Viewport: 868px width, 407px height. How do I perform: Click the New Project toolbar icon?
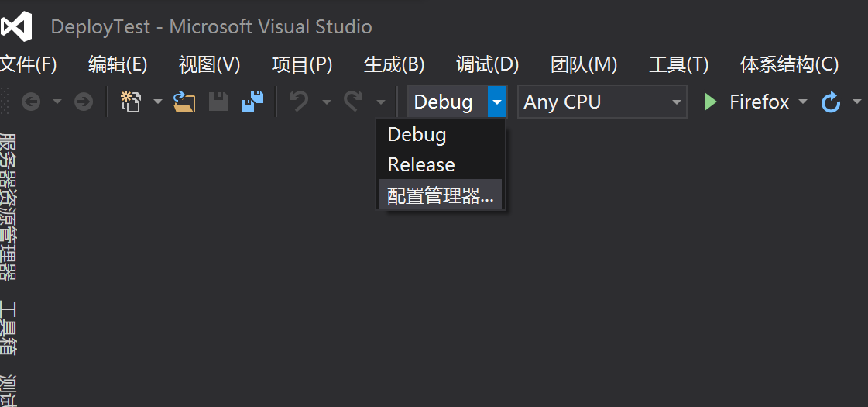click(131, 102)
